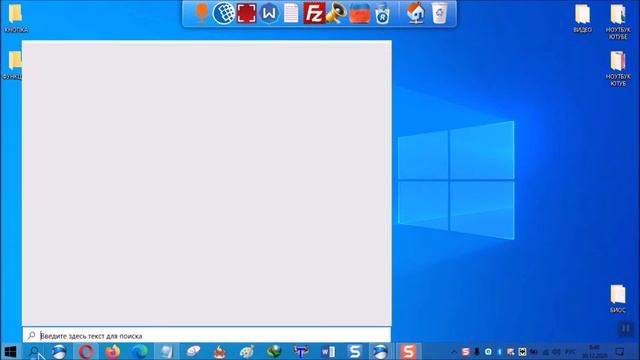Click the search box 'Введите здесь текст для поиска'
Viewport: 640px width, 360px height.
click(x=207, y=336)
